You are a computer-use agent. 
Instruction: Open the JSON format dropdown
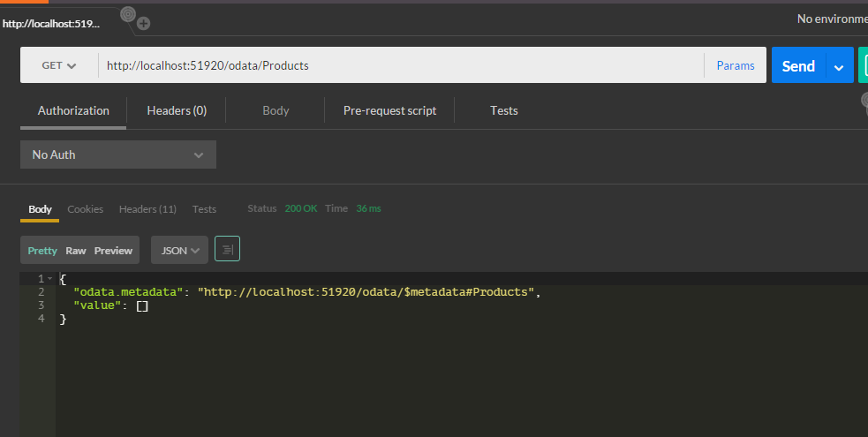click(179, 250)
